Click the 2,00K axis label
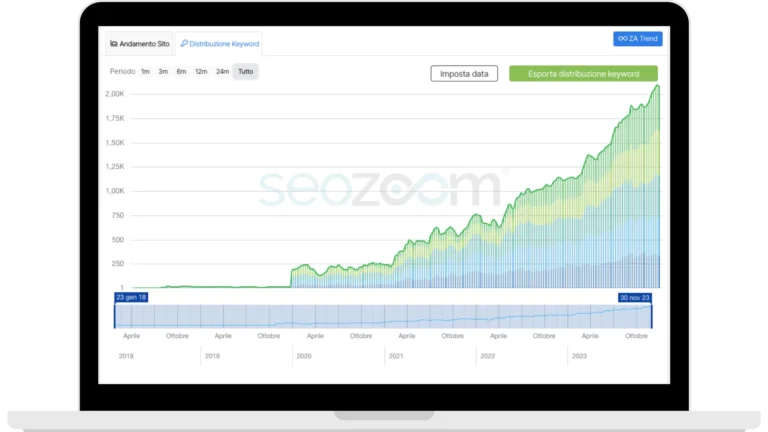768x432 pixels. click(x=115, y=94)
